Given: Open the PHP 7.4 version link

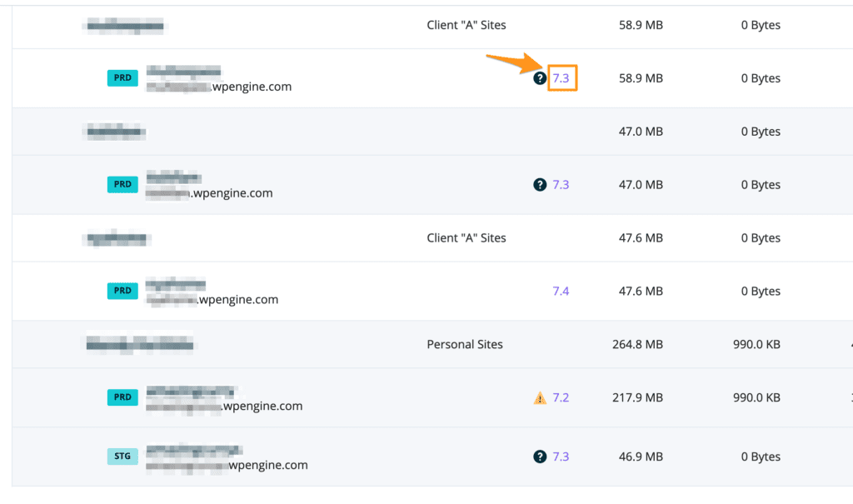Looking at the screenshot, I should click(x=561, y=292).
